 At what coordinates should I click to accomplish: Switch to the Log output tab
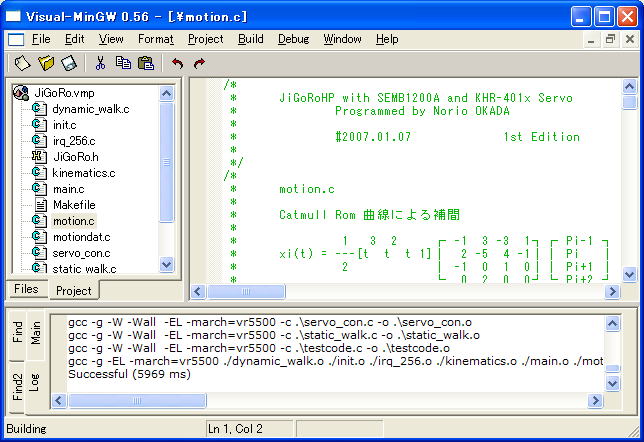click(x=36, y=383)
